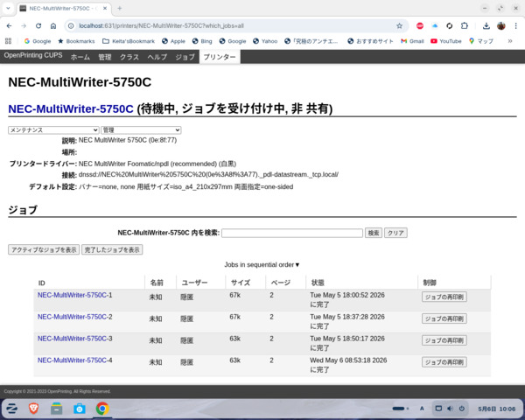Open the Files app in taskbar

(56, 409)
